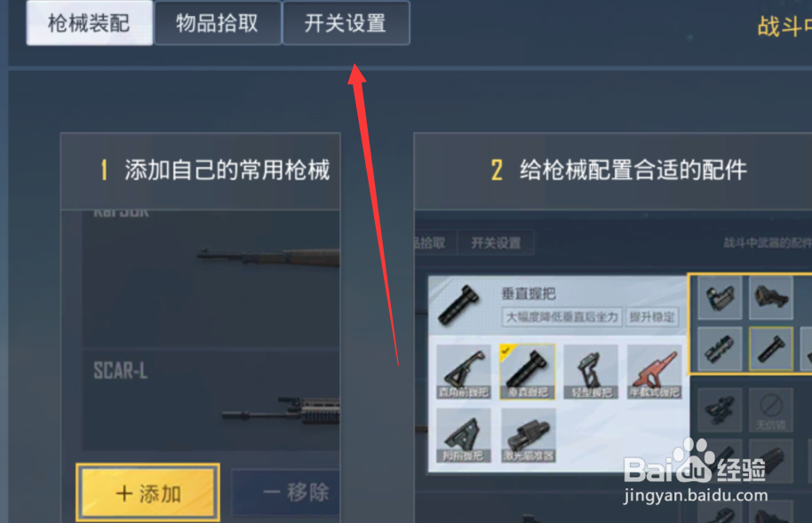Select the checked 垂直握把 vertical grip icon
812x523 pixels.
[528, 372]
